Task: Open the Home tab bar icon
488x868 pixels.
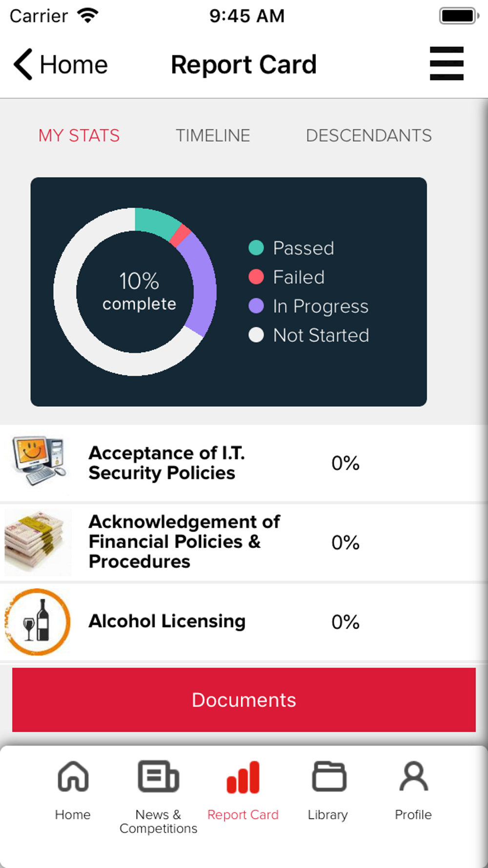Action: click(x=73, y=776)
